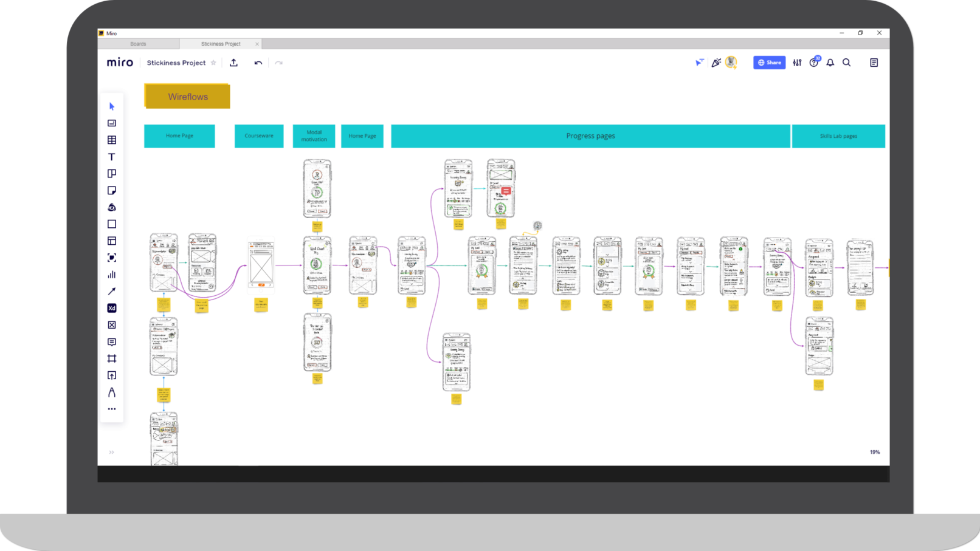Viewport: 980px width, 551px height.
Task: Click the export board upload icon
Action: [233, 63]
